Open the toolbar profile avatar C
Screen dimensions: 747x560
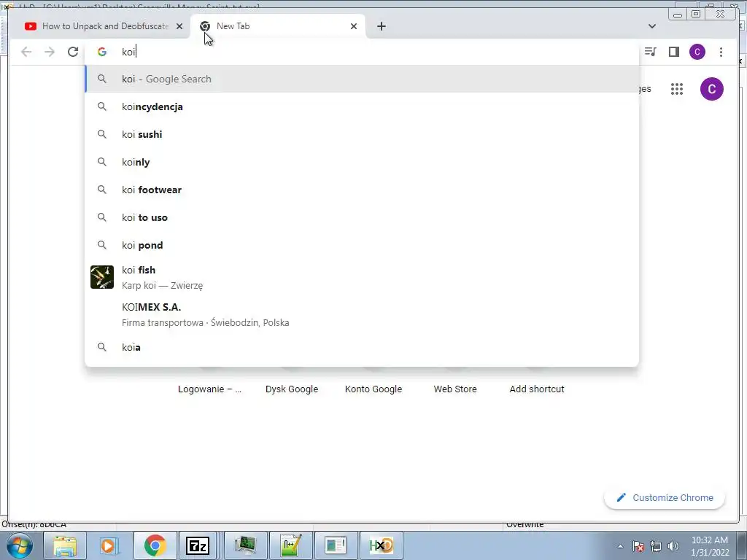point(697,52)
